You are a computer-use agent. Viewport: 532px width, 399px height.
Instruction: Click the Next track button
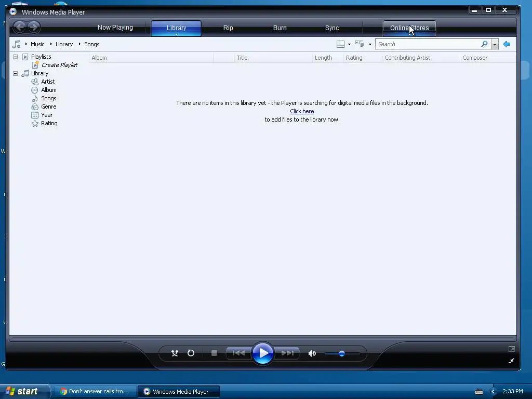[x=287, y=353]
